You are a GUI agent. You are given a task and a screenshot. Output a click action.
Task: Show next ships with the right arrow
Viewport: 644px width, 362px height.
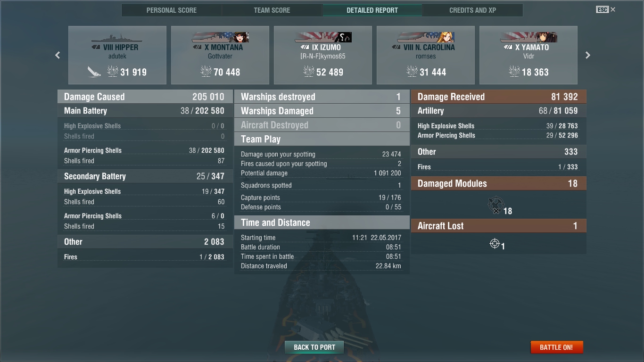[x=587, y=55]
